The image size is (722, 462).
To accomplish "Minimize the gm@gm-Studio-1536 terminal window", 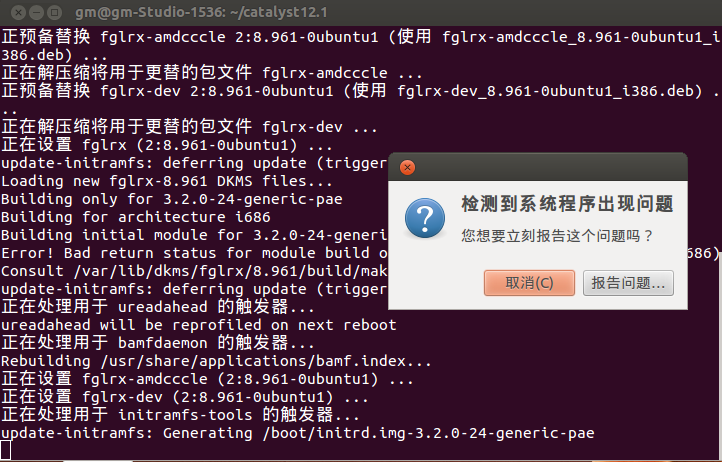I will click(36, 12).
